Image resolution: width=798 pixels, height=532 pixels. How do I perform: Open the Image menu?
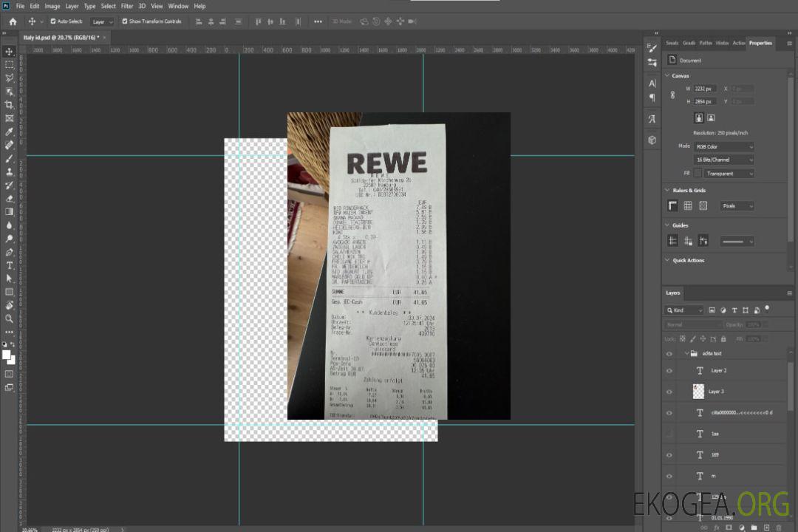pyautogui.click(x=52, y=6)
